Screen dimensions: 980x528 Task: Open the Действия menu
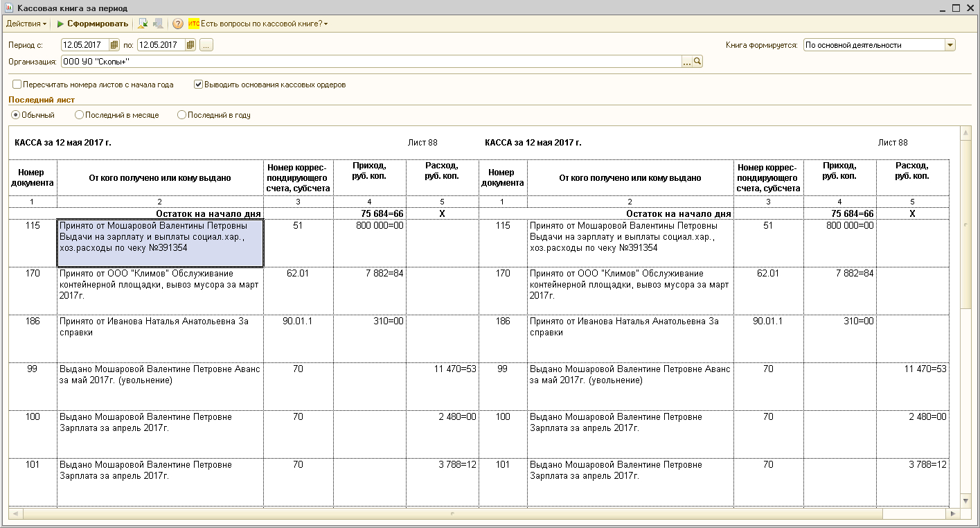26,24
